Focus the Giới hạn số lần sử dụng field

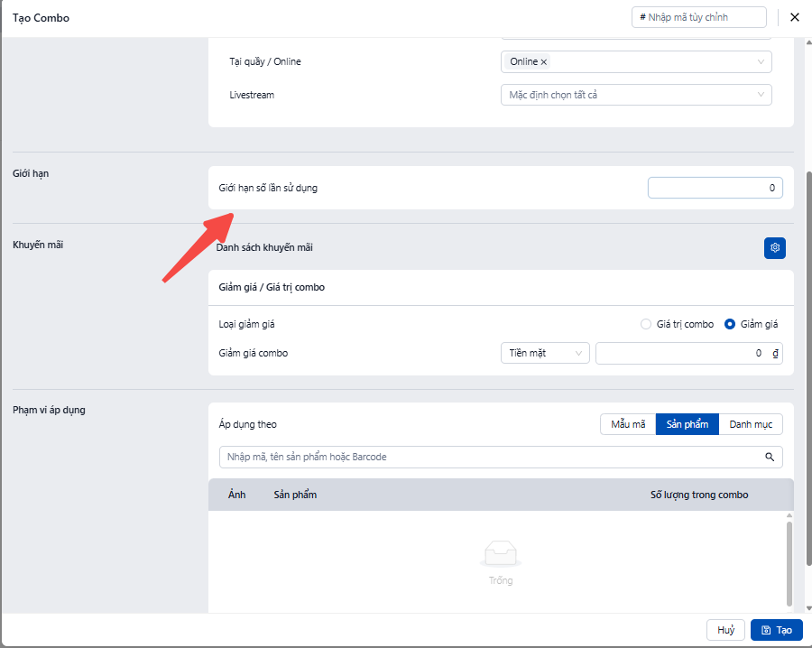(x=715, y=188)
